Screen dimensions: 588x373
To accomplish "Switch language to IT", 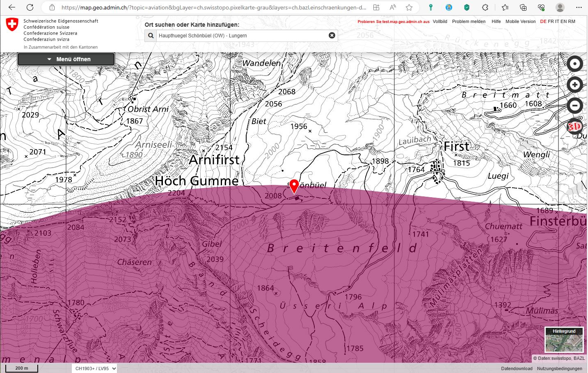I will click(557, 21).
